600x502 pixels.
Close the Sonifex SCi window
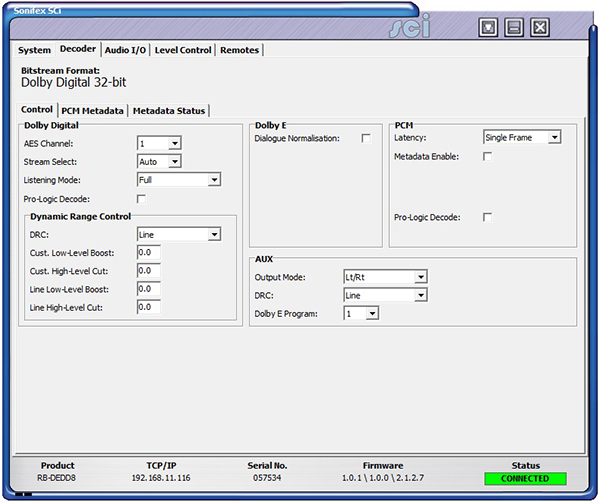(540, 27)
